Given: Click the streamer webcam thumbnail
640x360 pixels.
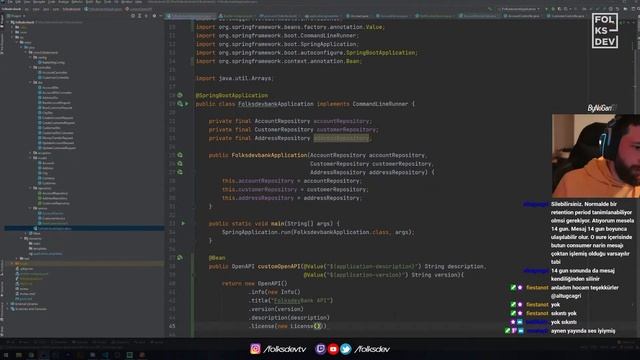Looking at the screenshot, I should click(x=596, y=156).
